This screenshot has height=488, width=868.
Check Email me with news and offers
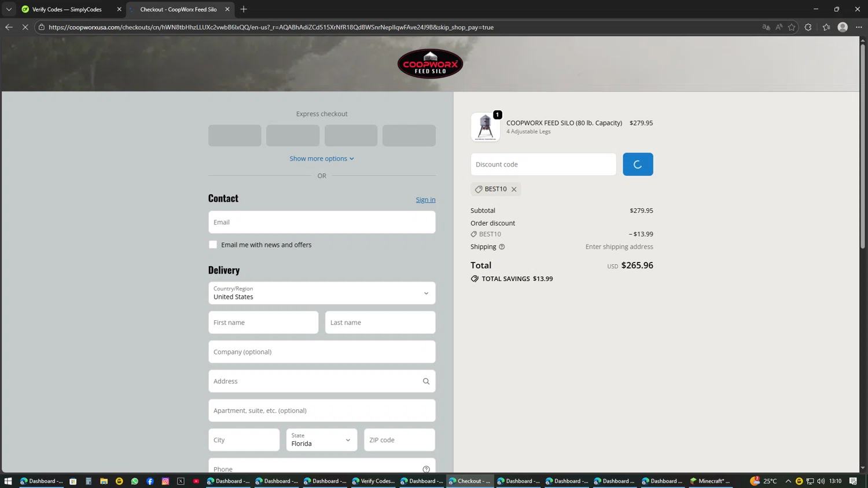[213, 245]
